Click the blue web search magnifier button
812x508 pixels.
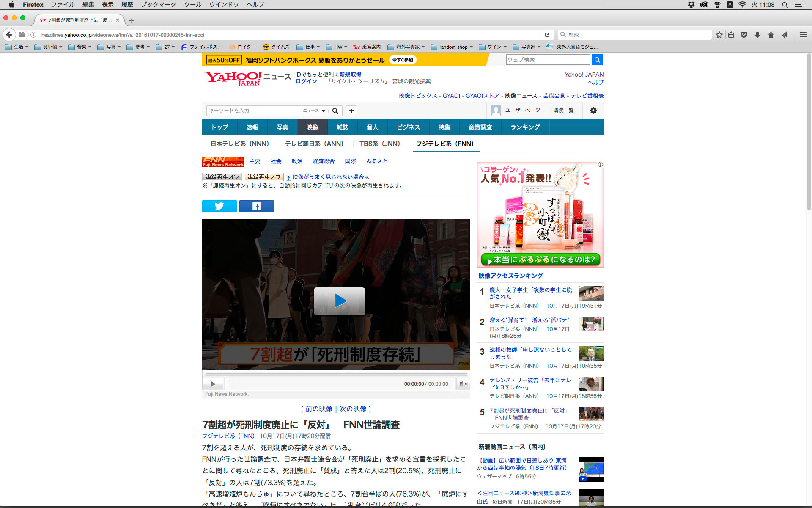point(597,60)
